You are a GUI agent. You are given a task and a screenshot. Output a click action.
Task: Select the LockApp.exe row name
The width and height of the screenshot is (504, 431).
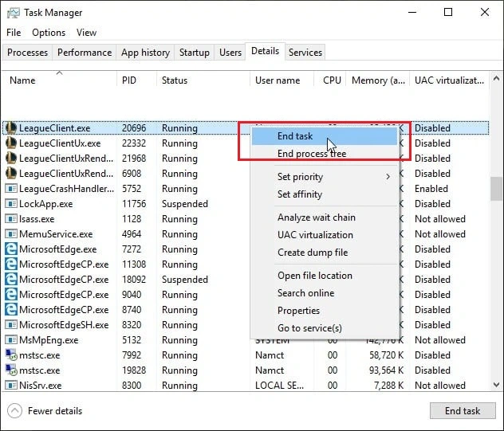tap(46, 204)
